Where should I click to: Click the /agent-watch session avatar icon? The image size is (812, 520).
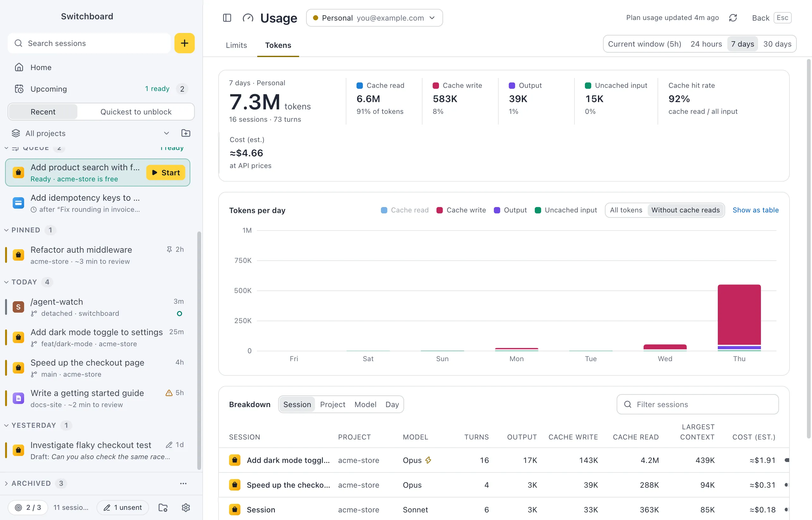click(18, 307)
